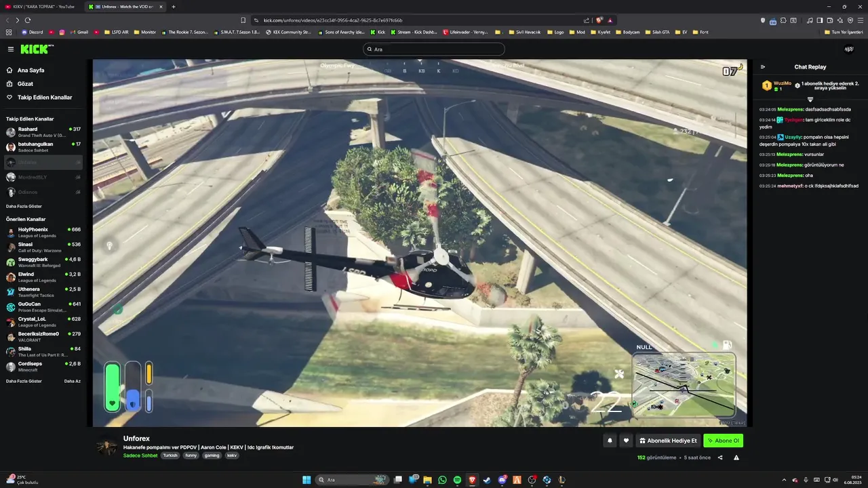
Task: Open the browser main menu icon
Action: click(860, 20)
